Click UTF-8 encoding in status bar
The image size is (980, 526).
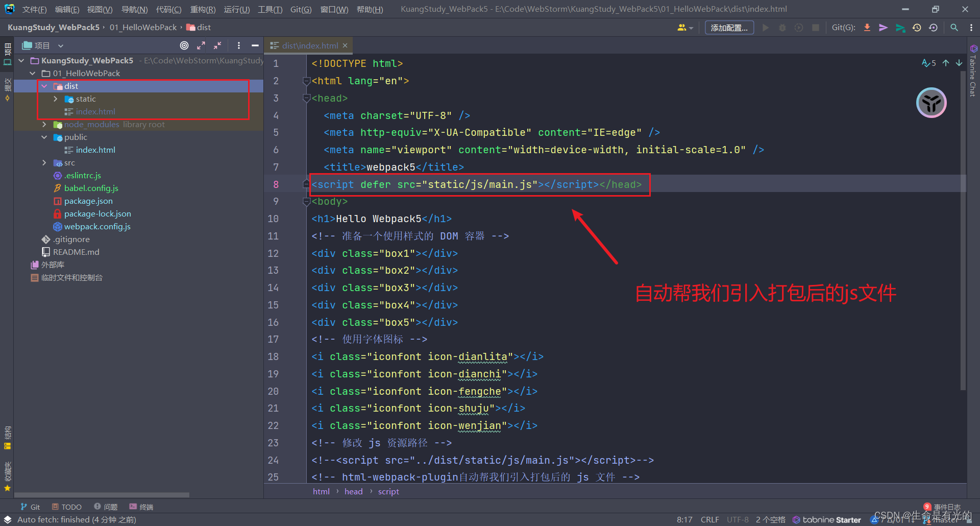[x=738, y=519]
